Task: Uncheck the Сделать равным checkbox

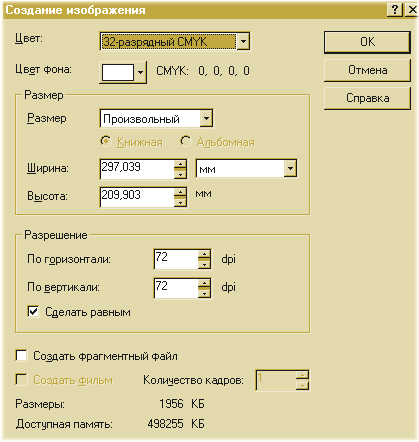Action: 33,312
